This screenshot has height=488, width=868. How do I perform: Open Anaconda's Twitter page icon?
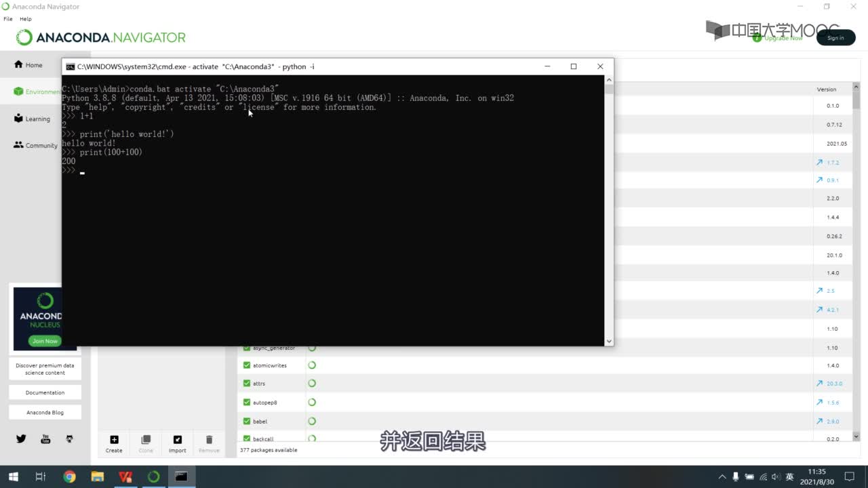pos(21,439)
